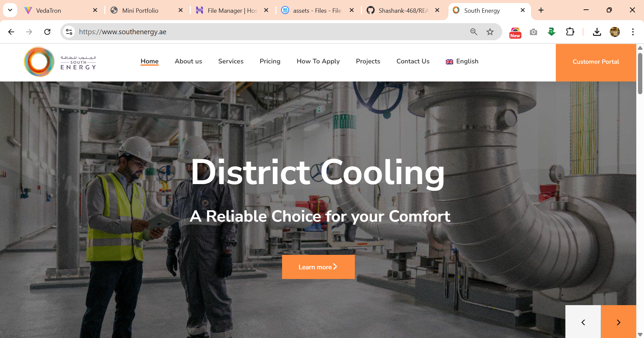
Task: Open the English language selector
Action: click(462, 61)
